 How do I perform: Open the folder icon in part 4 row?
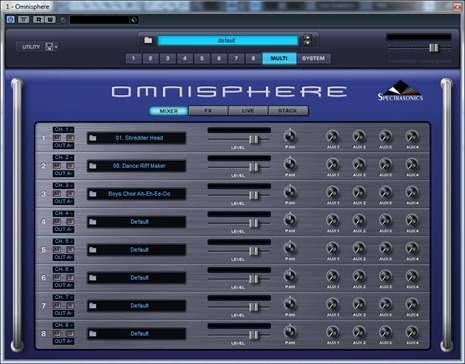coord(93,222)
